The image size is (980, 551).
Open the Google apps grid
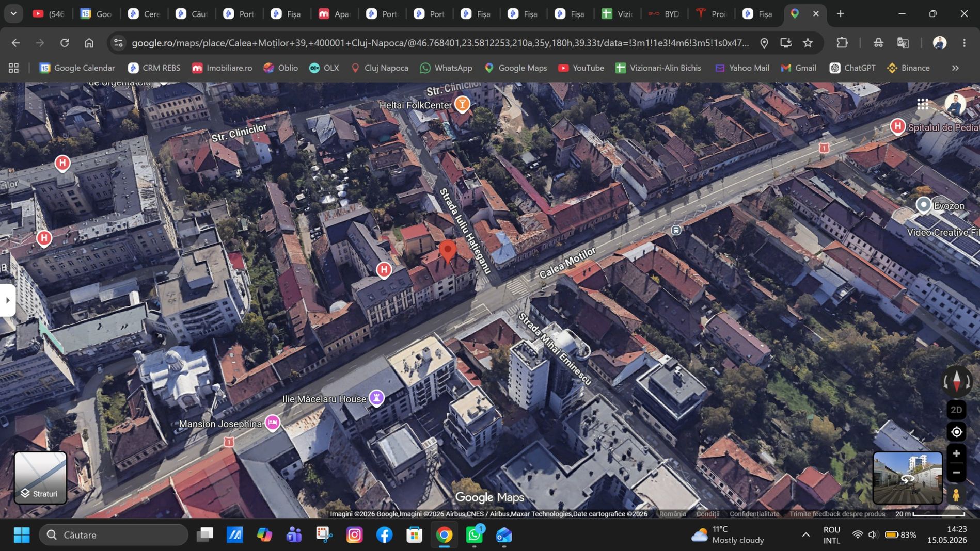point(923,105)
